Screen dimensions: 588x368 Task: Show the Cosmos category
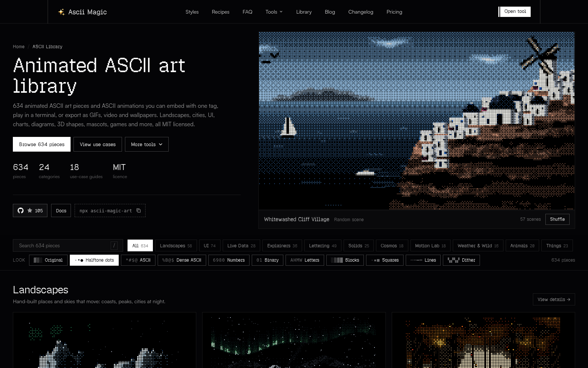(392, 245)
